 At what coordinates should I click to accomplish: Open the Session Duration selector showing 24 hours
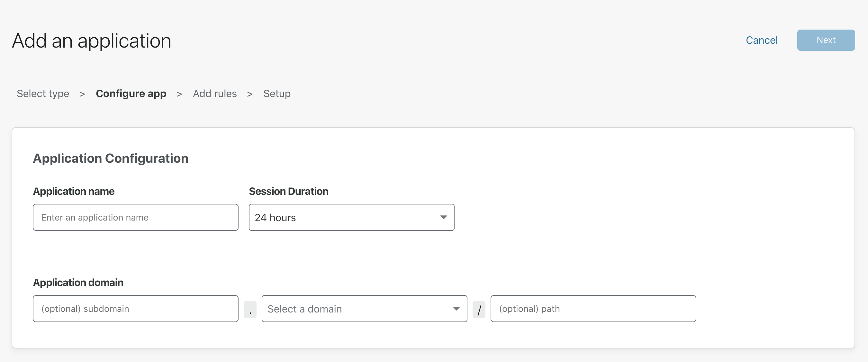coord(351,217)
